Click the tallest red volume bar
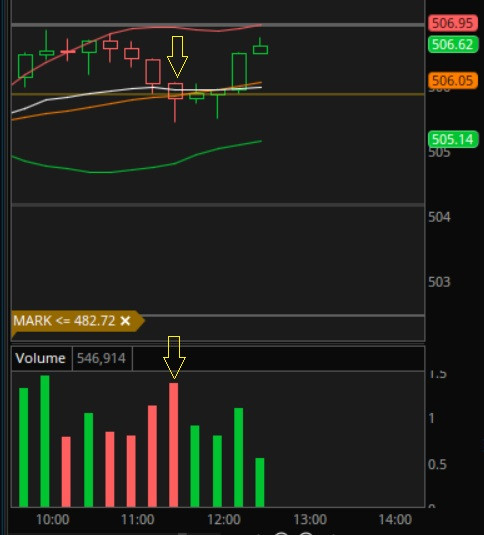 pos(174,445)
